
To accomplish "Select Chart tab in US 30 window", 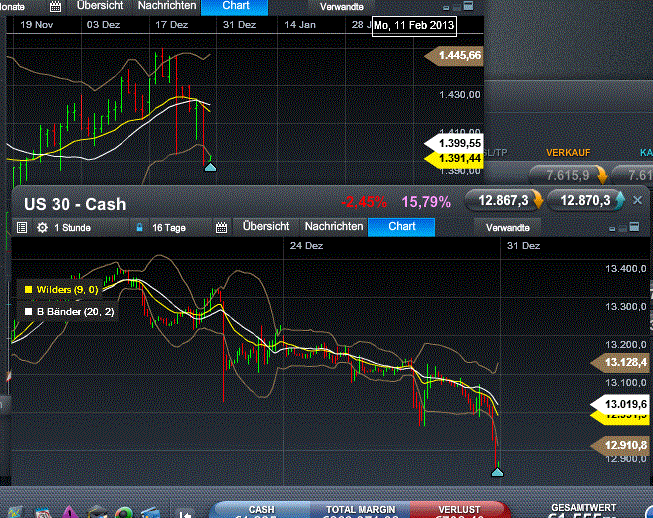I will click(401, 227).
